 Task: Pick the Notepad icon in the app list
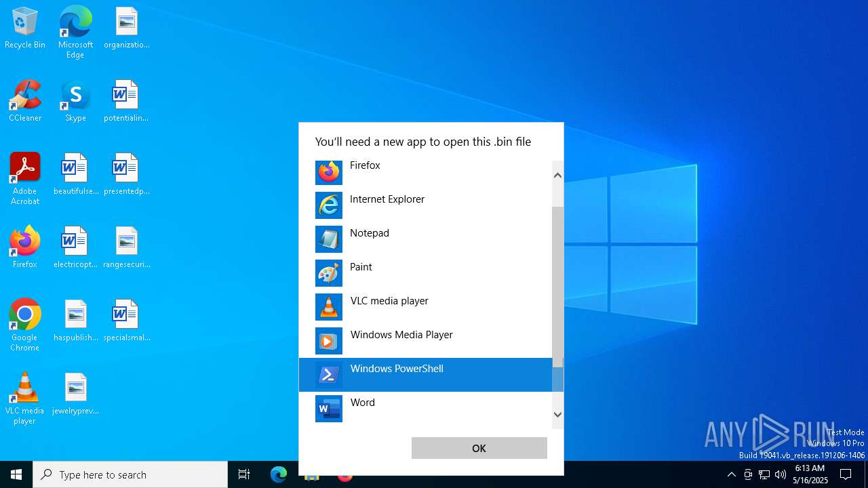[329, 239]
